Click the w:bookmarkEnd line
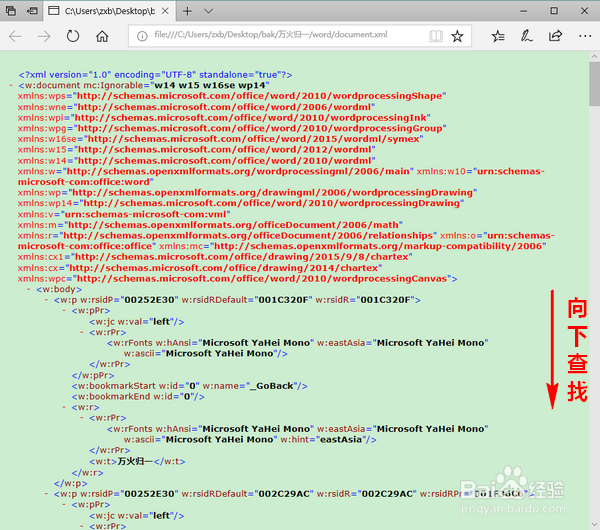The height and width of the screenshot is (530, 600). (x=138, y=396)
